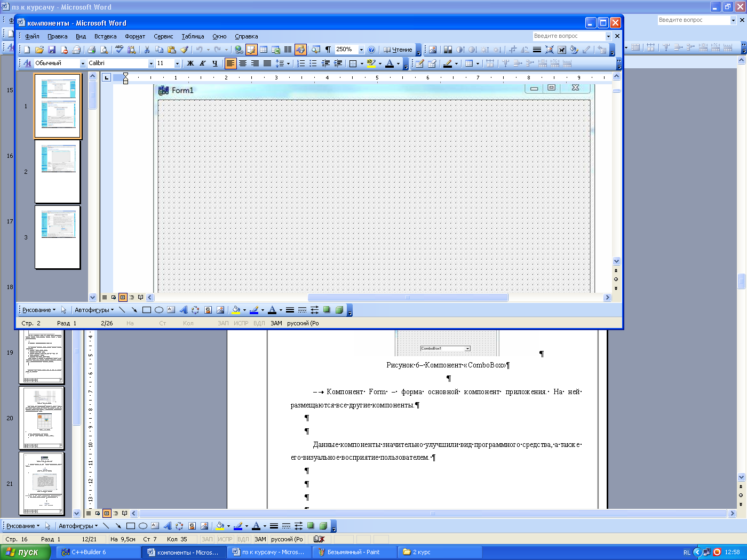This screenshot has height=560, width=747.
Task: Expand the Рисование menu in front window
Action: pyautogui.click(x=38, y=310)
